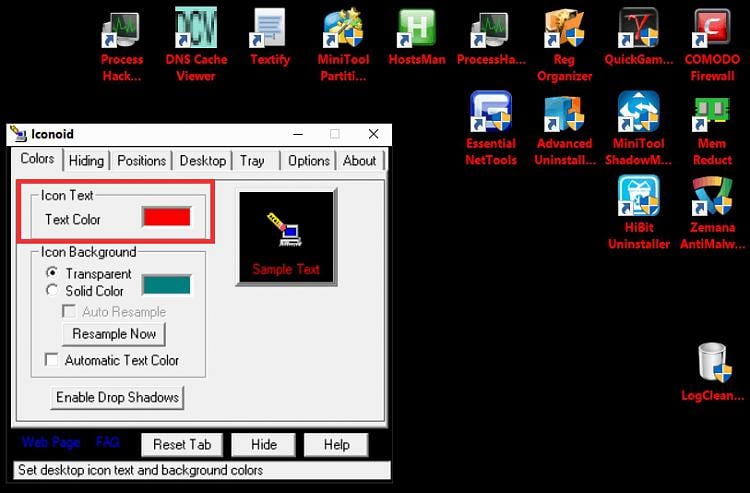Select the HostsMan desktop icon

coord(417,37)
